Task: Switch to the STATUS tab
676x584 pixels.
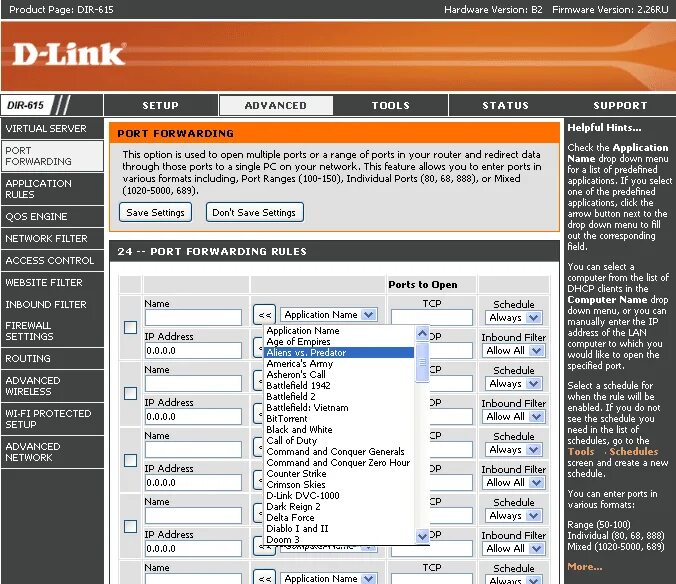Action: coord(505,105)
